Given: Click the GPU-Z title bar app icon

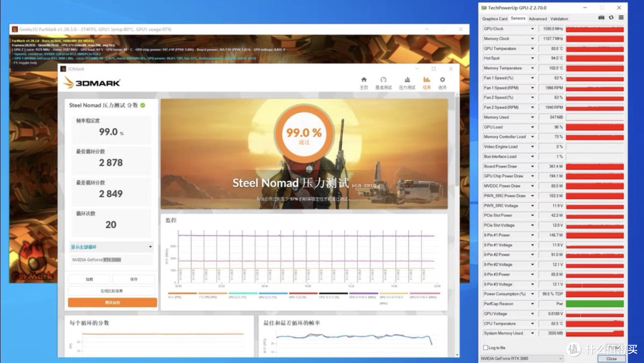Looking at the screenshot, I should coord(484,8).
